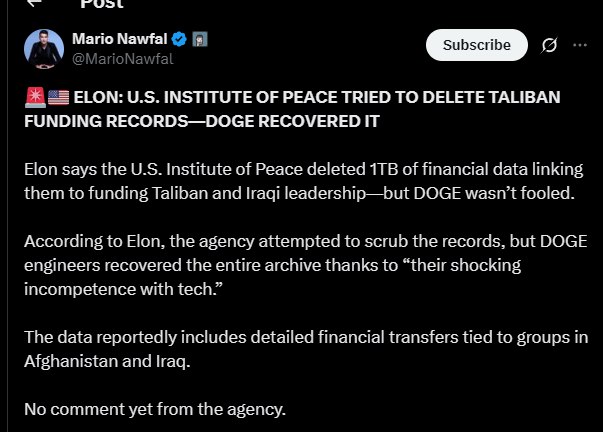603x432 pixels.
Task: Open the three-dot more options menu
Action: (580, 45)
